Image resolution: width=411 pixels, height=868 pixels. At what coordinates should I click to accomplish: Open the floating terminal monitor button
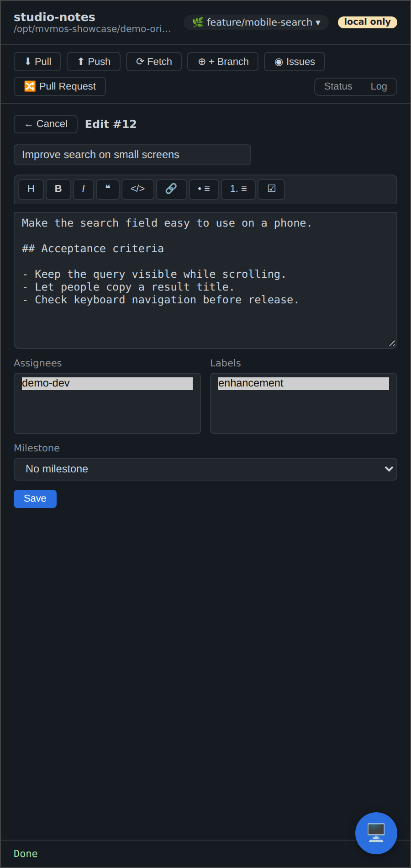pos(376,833)
